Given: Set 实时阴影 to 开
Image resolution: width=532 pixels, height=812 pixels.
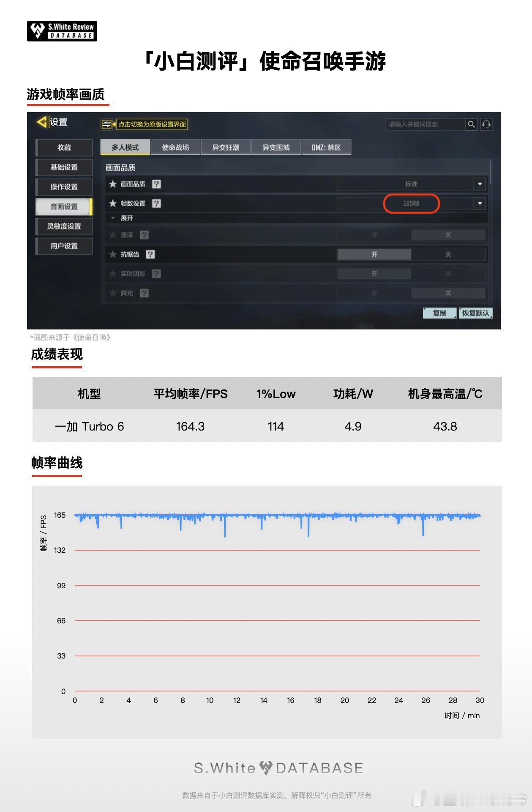Looking at the screenshot, I should pos(374,274).
